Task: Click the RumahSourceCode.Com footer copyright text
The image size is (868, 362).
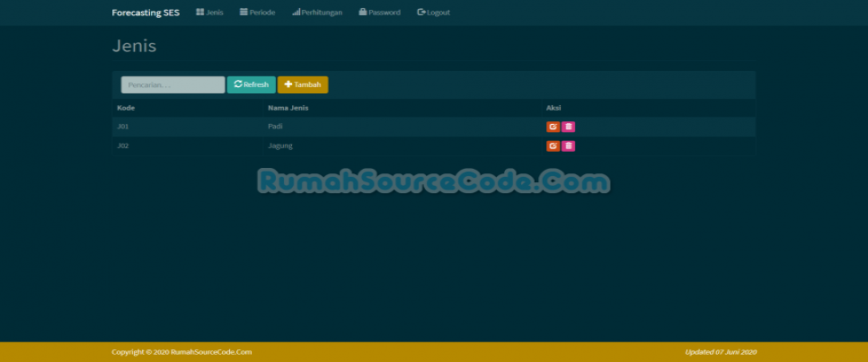Action: [x=182, y=352]
